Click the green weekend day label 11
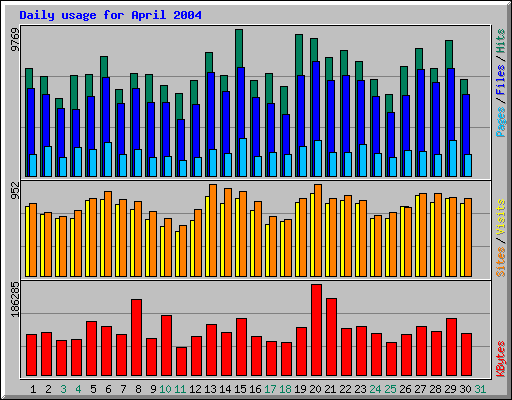Screen dimensions: 512x400 (180, 389)
